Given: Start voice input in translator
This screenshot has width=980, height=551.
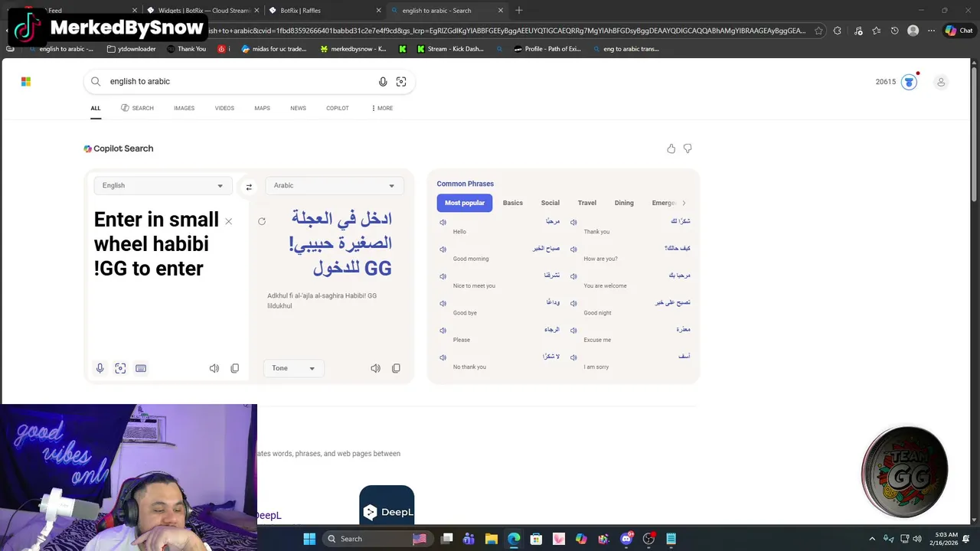Looking at the screenshot, I should click(100, 368).
